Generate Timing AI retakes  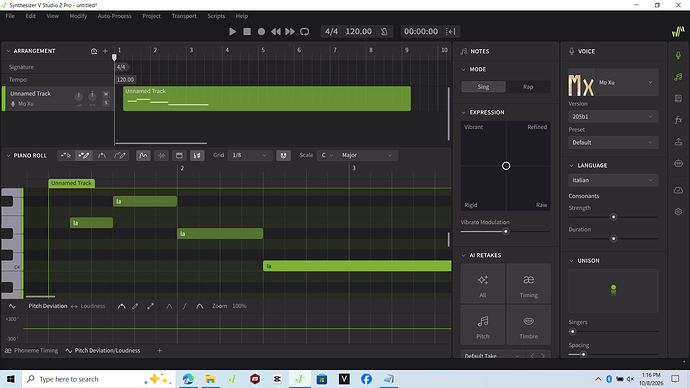[x=529, y=284]
